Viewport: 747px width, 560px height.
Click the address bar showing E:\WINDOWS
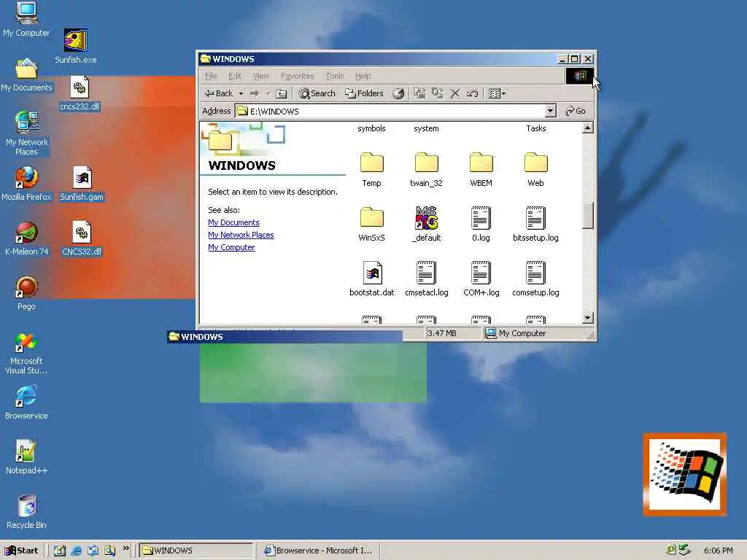(391, 111)
